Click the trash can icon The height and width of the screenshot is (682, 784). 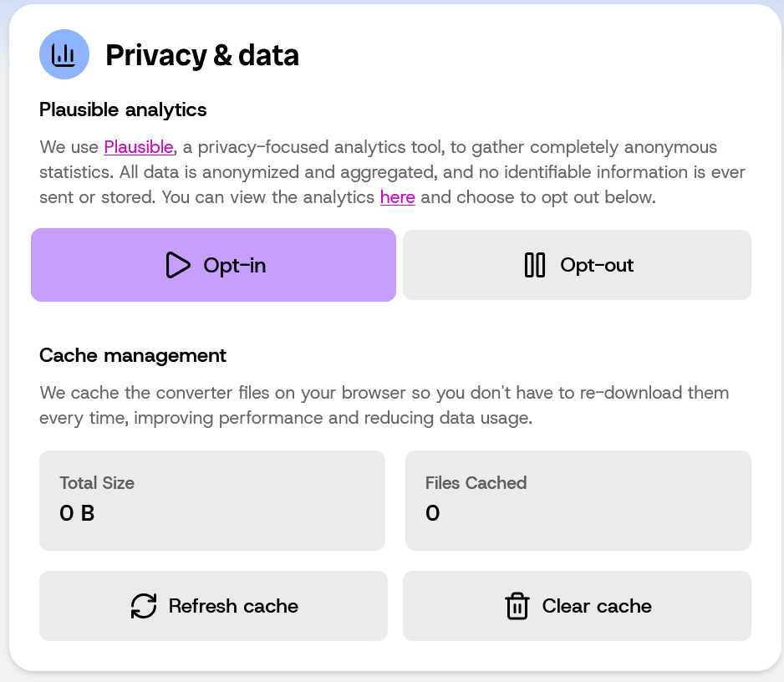517,606
